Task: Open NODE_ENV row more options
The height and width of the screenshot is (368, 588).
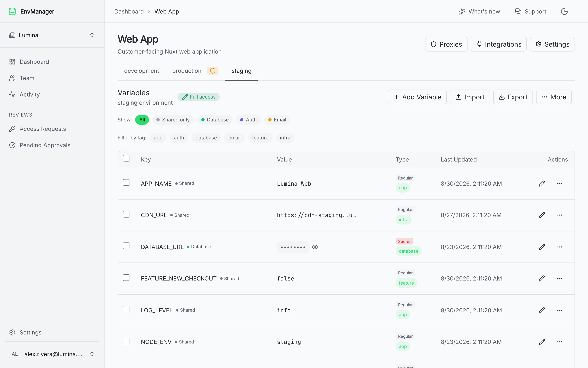Action: point(560,342)
